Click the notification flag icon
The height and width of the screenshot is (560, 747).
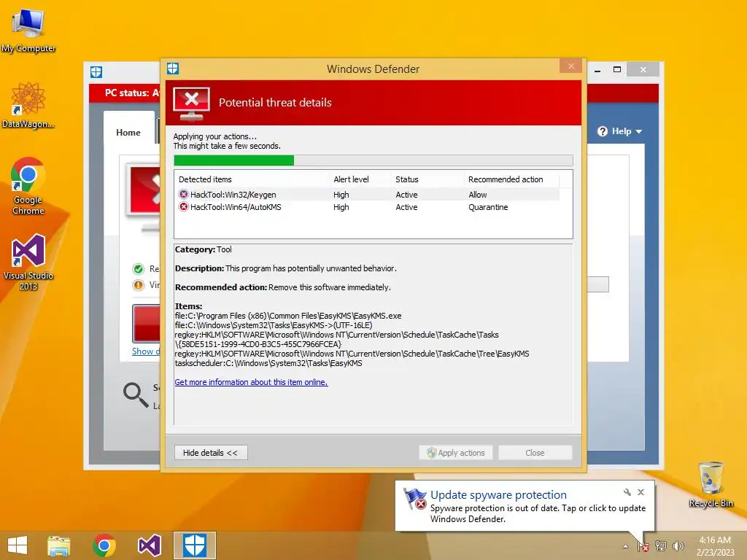click(x=414, y=499)
